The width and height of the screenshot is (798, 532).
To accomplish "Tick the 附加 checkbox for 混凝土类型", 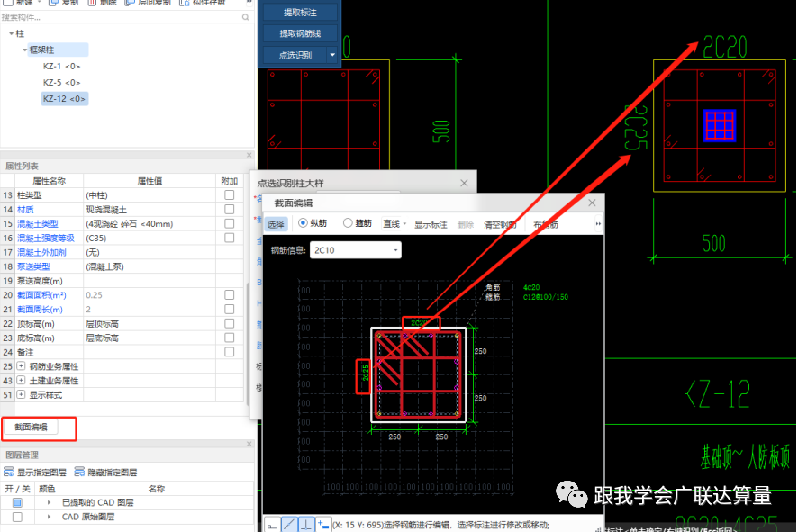I will coord(230,223).
